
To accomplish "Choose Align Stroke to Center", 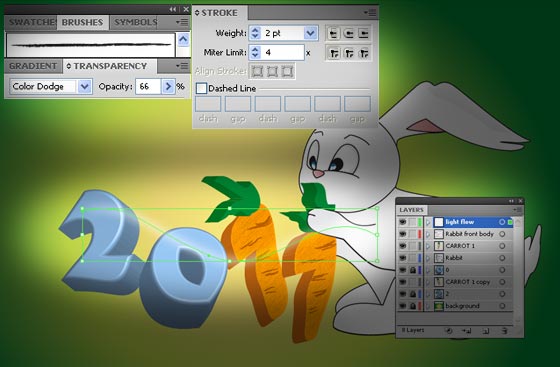I will (257, 71).
